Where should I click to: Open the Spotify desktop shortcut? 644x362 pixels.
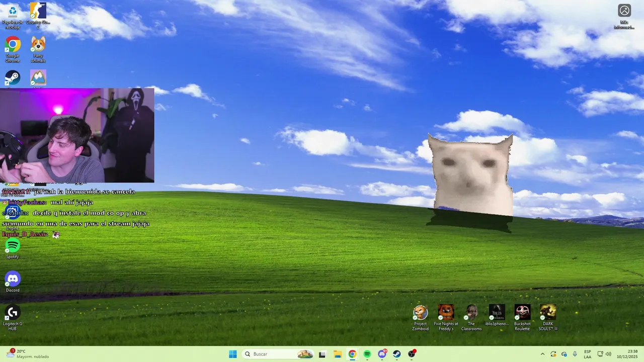coord(12,249)
